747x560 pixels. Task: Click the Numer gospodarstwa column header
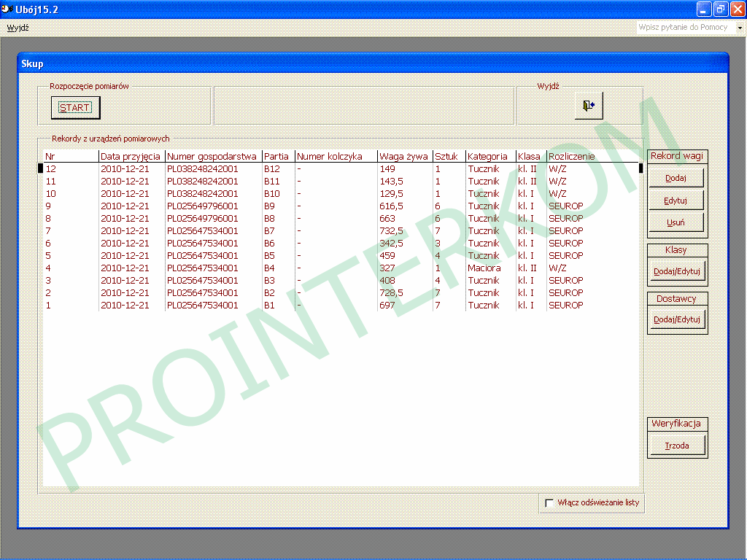pos(212,156)
